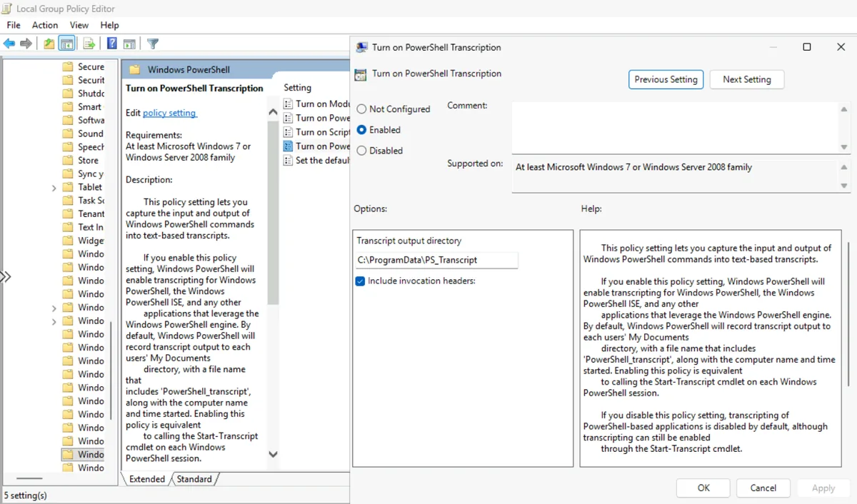Toggle the Show/Hide Action Pane icon
Viewport: 857px width, 504px height.
point(129,44)
